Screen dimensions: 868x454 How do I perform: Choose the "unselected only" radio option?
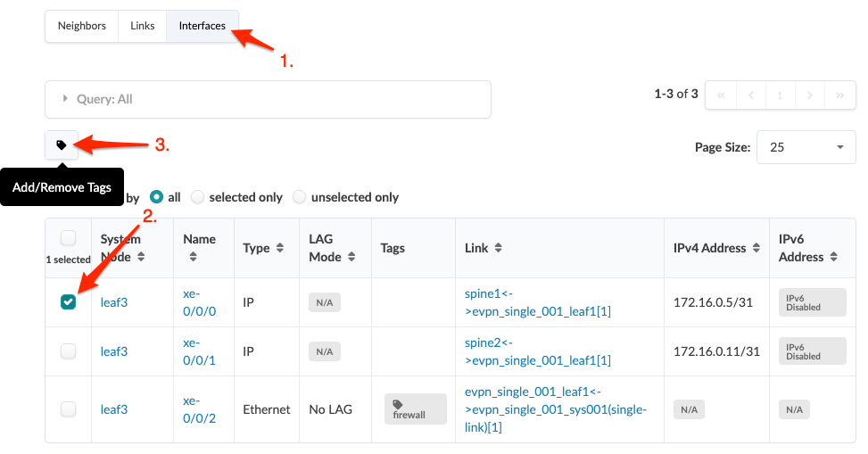pyautogui.click(x=300, y=197)
